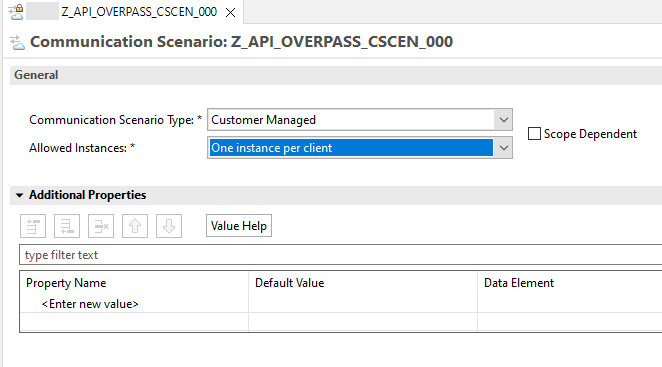Image resolution: width=662 pixels, height=367 pixels.
Task: Click the communication scenario icon beside heading
Action: tap(17, 43)
